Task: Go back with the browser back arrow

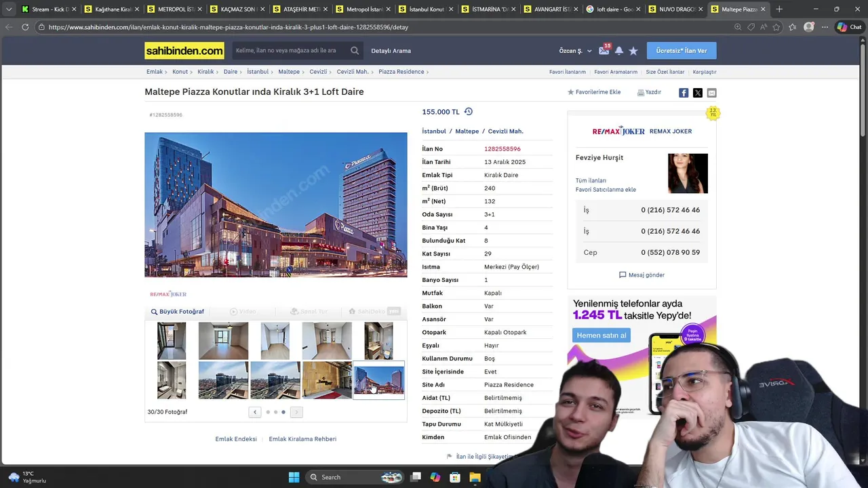Action: [x=9, y=27]
